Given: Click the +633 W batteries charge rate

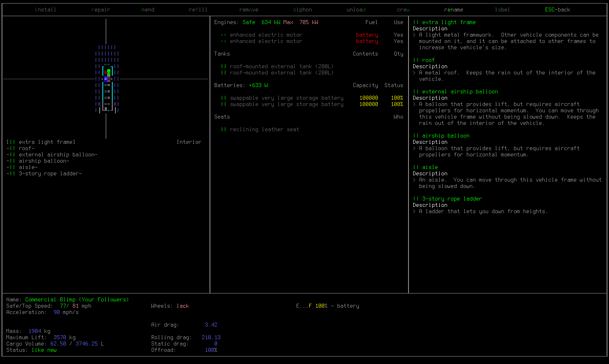Looking at the screenshot, I should (258, 85).
